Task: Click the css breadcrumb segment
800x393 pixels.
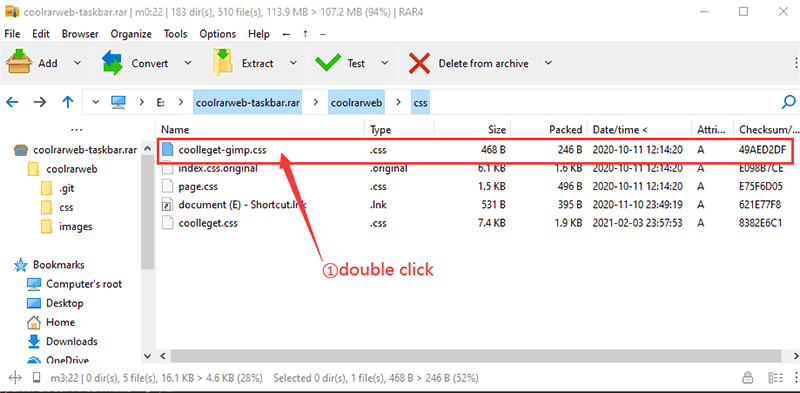Action: click(420, 102)
